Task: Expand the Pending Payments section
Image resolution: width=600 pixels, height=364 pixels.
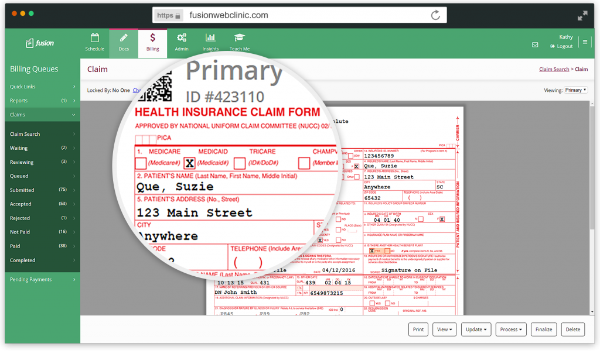Action: click(42, 280)
